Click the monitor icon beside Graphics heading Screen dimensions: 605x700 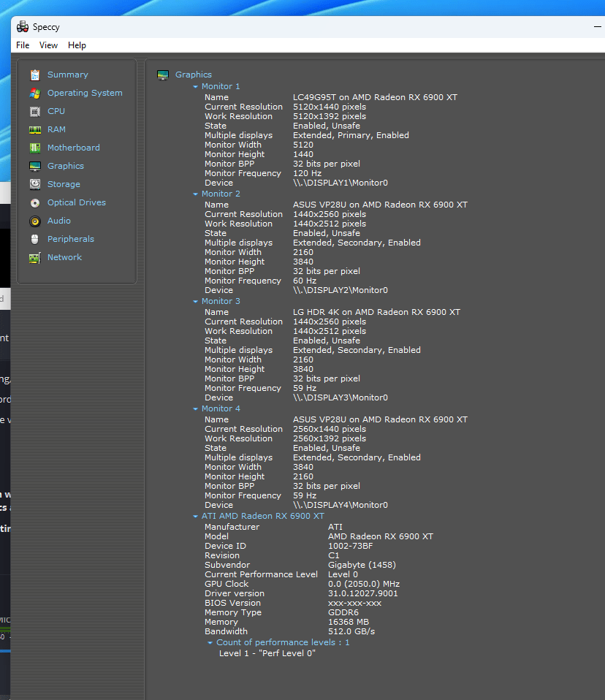(x=163, y=75)
